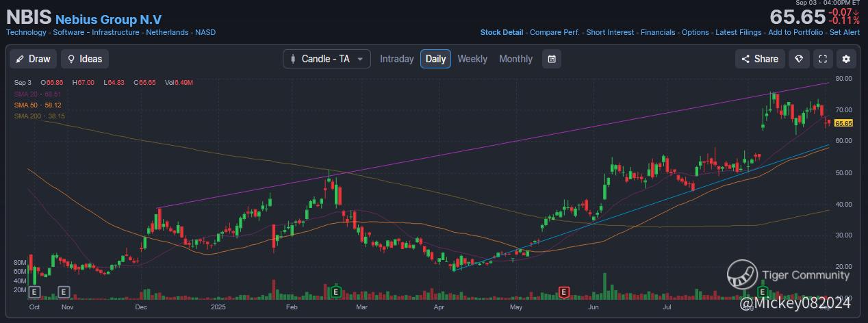Click the 65.65 current price axis tag
868x323 pixels.
pyautogui.click(x=843, y=123)
